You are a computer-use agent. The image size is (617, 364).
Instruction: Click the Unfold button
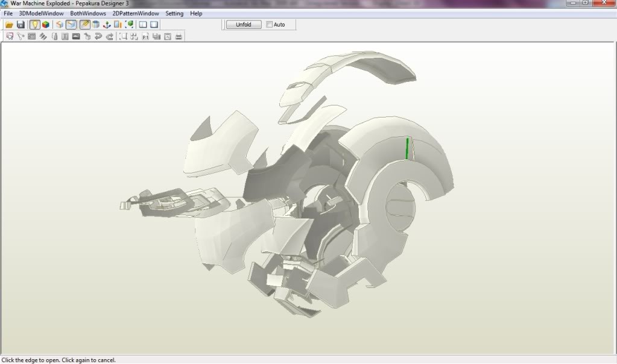click(x=244, y=24)
